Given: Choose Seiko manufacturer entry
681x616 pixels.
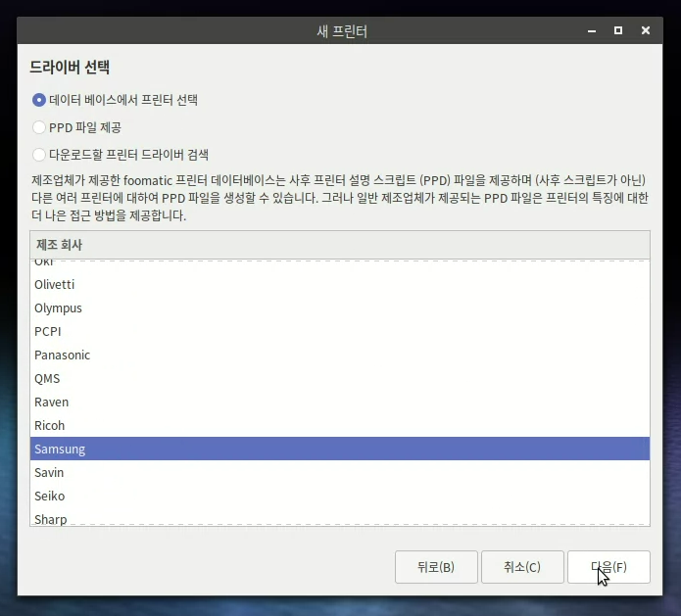Looking at the screenshot, I should (340, 496).
